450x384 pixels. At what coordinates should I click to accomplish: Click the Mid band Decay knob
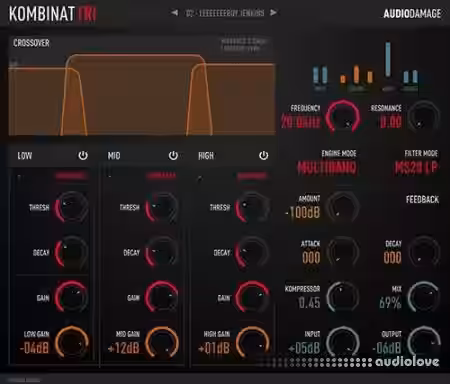[162, 252]
